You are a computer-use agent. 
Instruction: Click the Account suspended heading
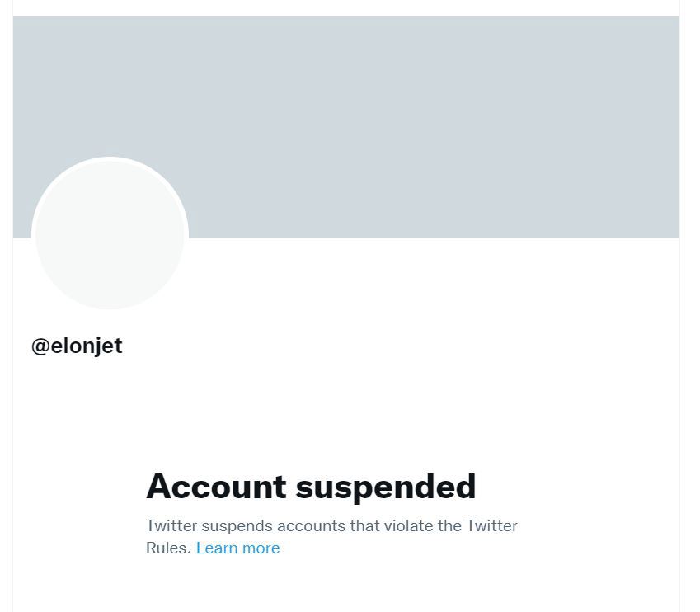pos(311,487)
